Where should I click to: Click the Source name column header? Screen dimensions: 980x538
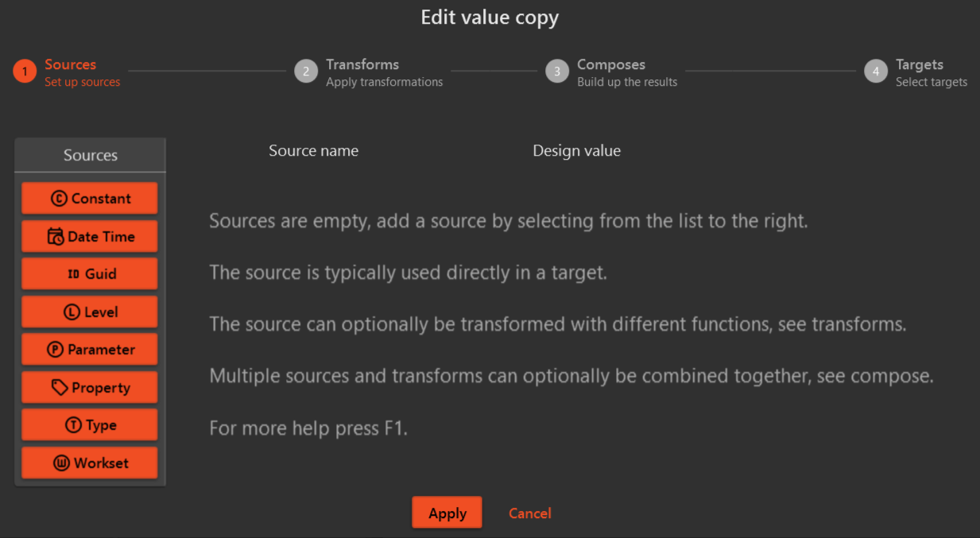[313, 150]
